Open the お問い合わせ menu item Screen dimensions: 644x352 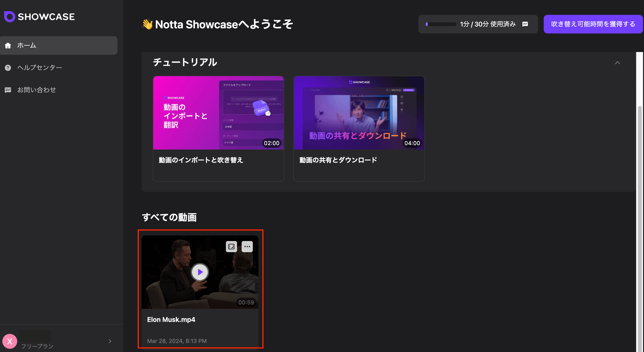(59, 90)
